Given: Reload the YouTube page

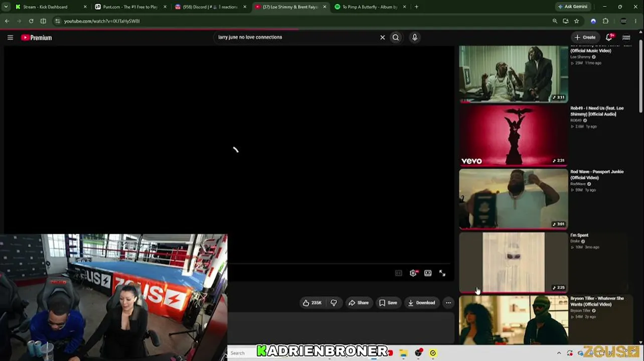Looking at the screenshot, I should 31,21.
